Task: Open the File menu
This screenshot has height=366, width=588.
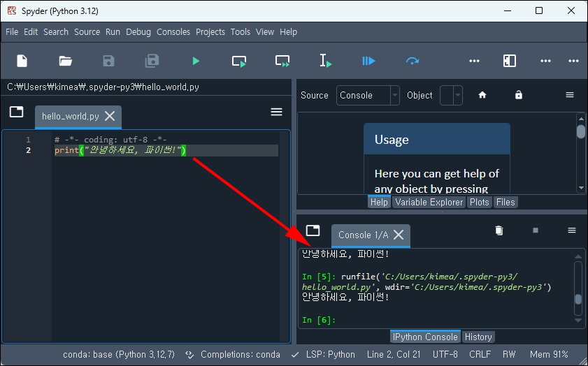Action: (x=12, y=32)
